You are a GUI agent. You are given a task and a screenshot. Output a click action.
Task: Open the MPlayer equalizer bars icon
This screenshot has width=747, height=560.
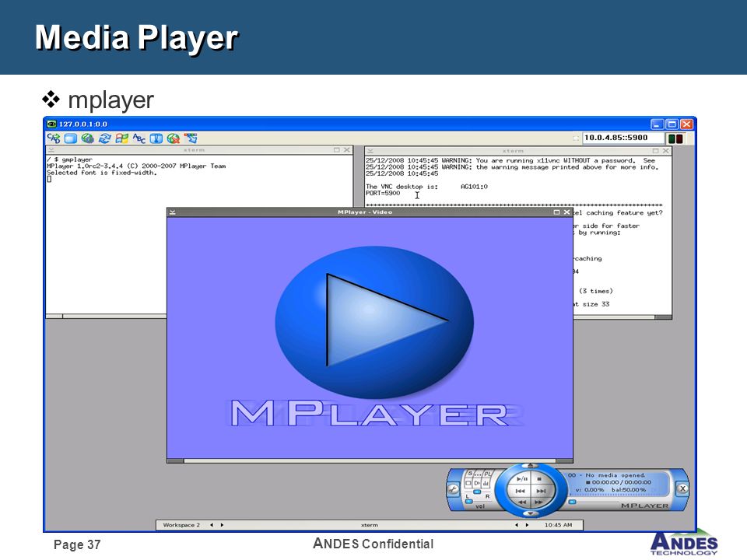tap(486, 483)
